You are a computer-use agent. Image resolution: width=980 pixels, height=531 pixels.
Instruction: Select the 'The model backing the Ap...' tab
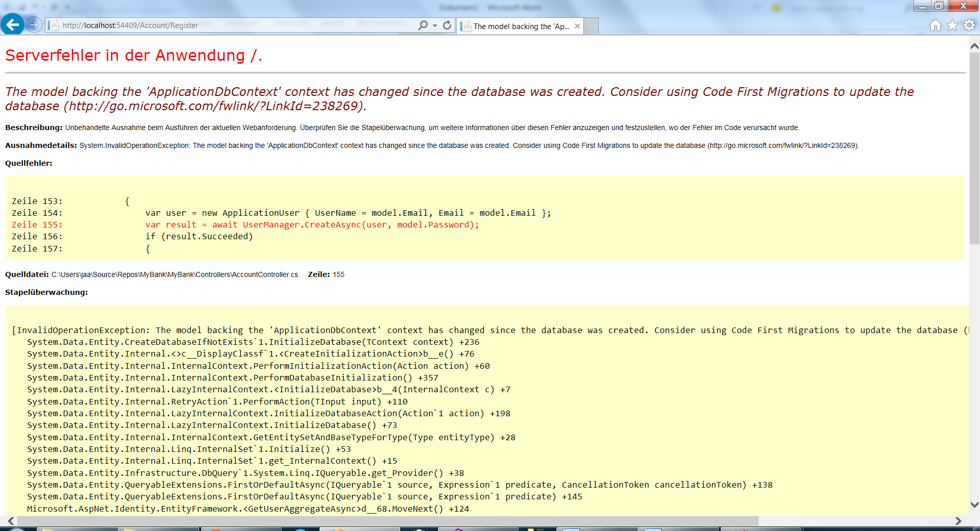click(520, 26)
